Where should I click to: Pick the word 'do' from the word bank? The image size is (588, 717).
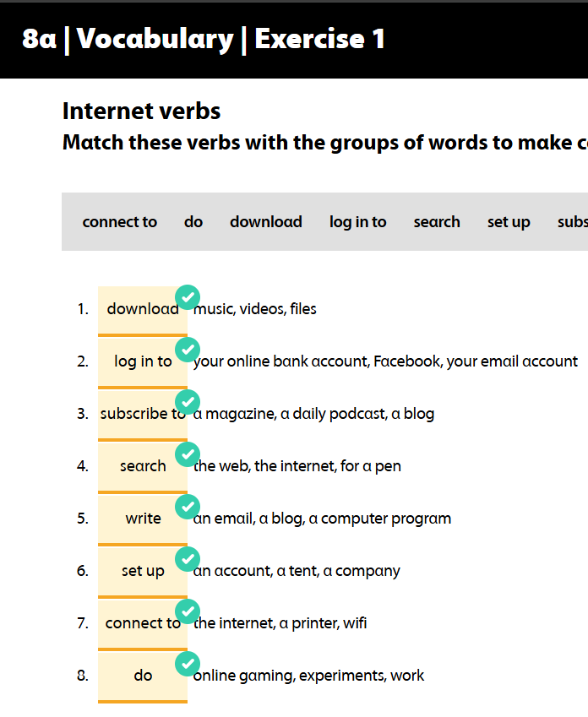pyautogui.click(x=193, y=222)
